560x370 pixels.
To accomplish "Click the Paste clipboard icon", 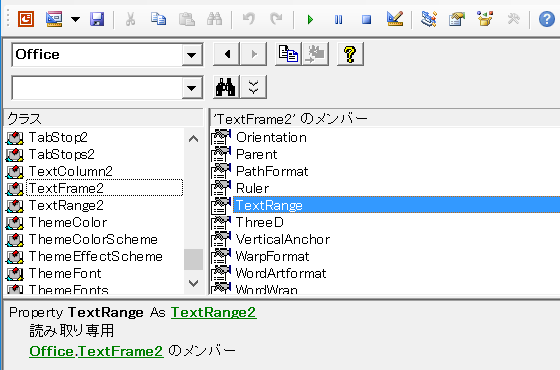I will (186, 19).
